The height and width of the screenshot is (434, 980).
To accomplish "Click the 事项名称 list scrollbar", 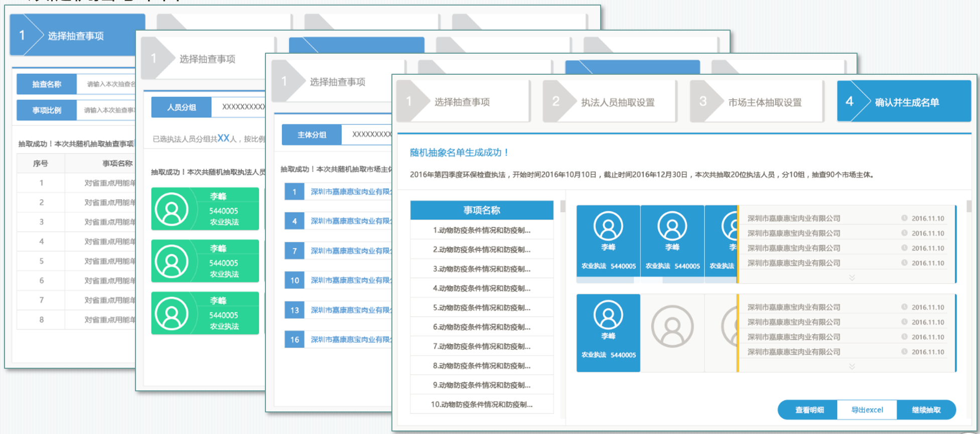I will tap(563, 206).
